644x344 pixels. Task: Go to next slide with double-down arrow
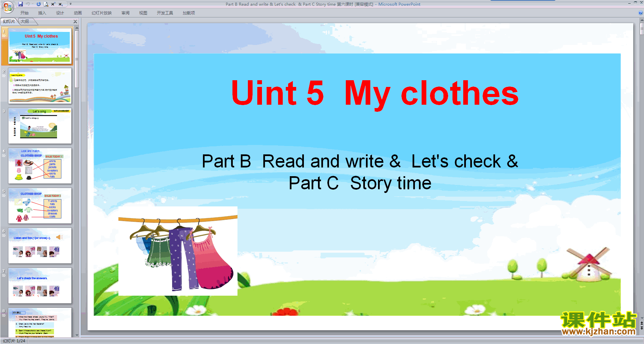click(x=642, y=328)
